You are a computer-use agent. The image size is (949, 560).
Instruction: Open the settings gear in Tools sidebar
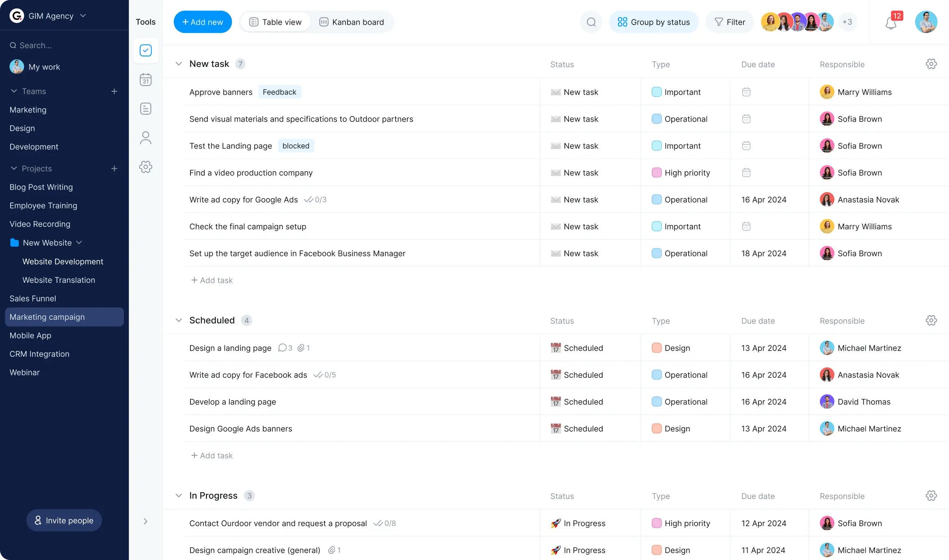[x=145, y=167]
